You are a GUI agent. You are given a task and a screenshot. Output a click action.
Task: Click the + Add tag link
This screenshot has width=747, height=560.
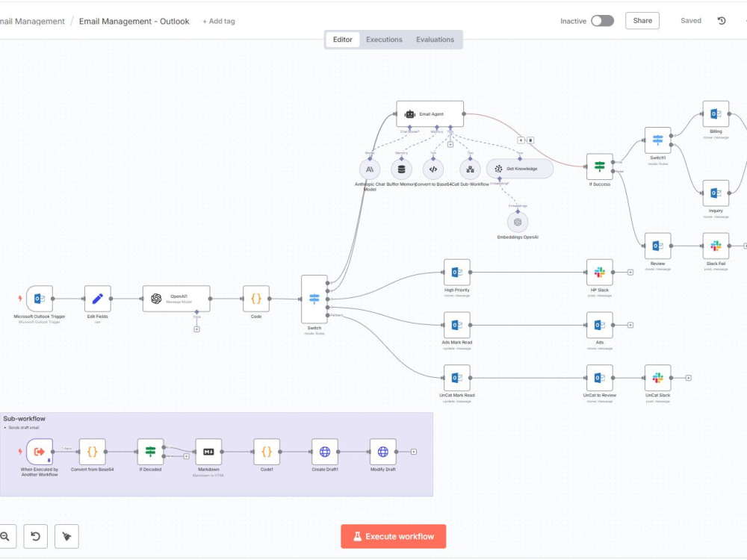pos(219,22)
